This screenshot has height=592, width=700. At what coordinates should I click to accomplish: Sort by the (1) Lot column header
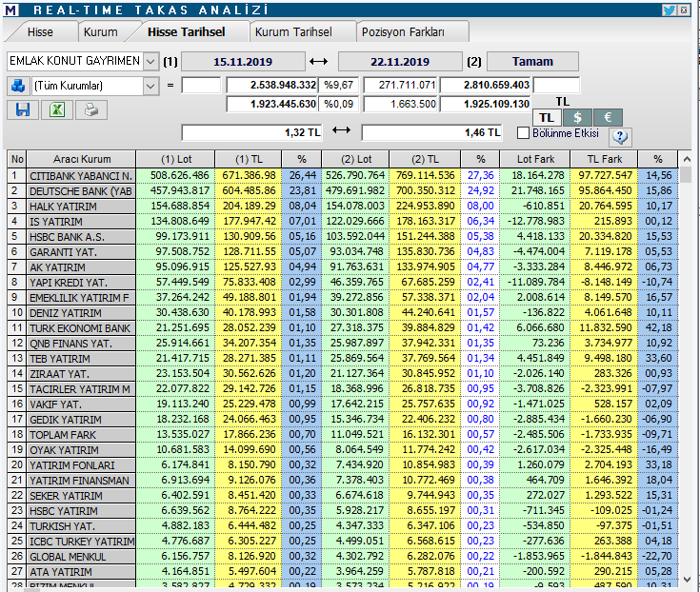[176, 159]
